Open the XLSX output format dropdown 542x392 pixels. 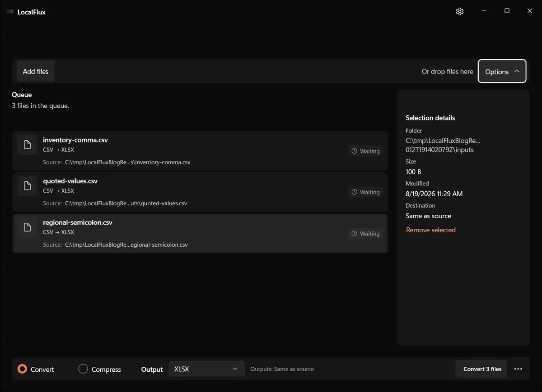tap(206, 369)
